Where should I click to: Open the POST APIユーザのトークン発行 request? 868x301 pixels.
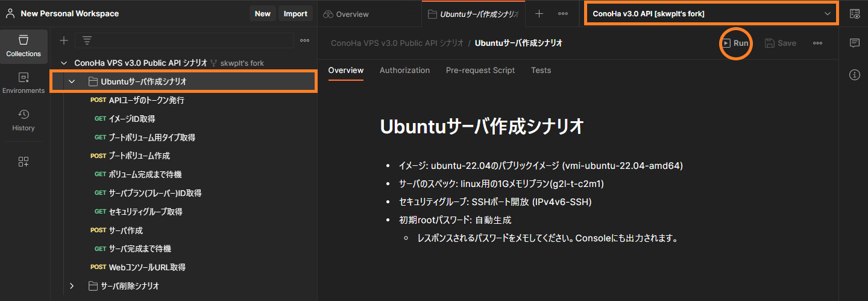(x=183, y=100)
